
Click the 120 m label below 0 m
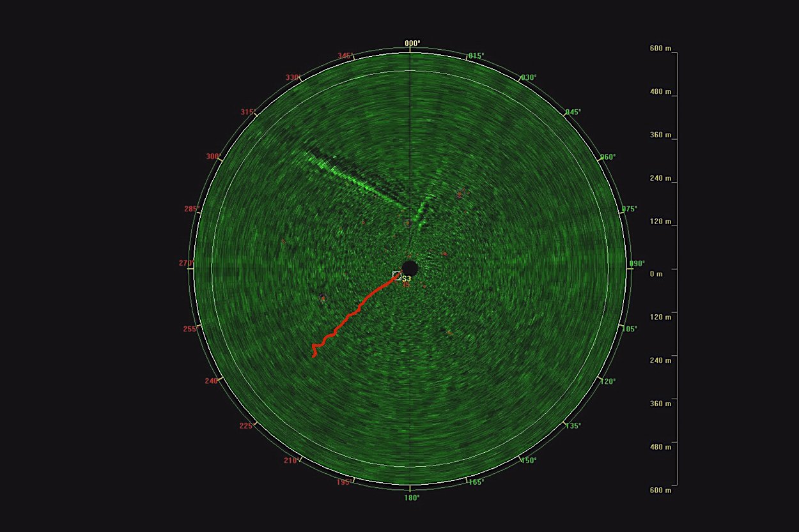[x=660, y=316]
